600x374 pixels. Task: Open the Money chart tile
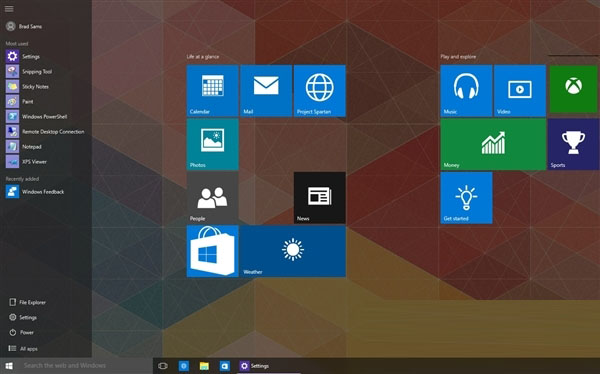click(493, 144)
